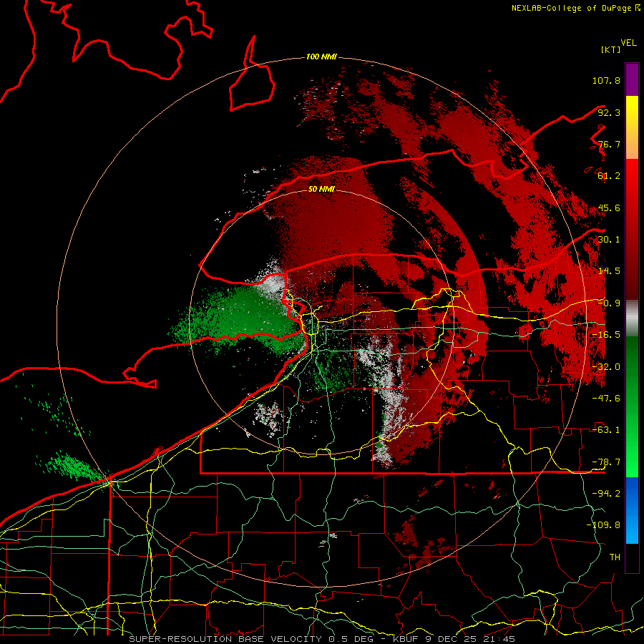Click the -63.1 legend value
This screenshot has height=644, width=644.
coord(606,430)
